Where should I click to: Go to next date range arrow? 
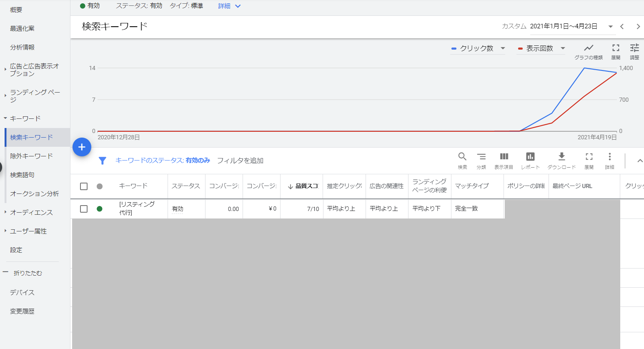pyautogui.click(x=638, y=26)
